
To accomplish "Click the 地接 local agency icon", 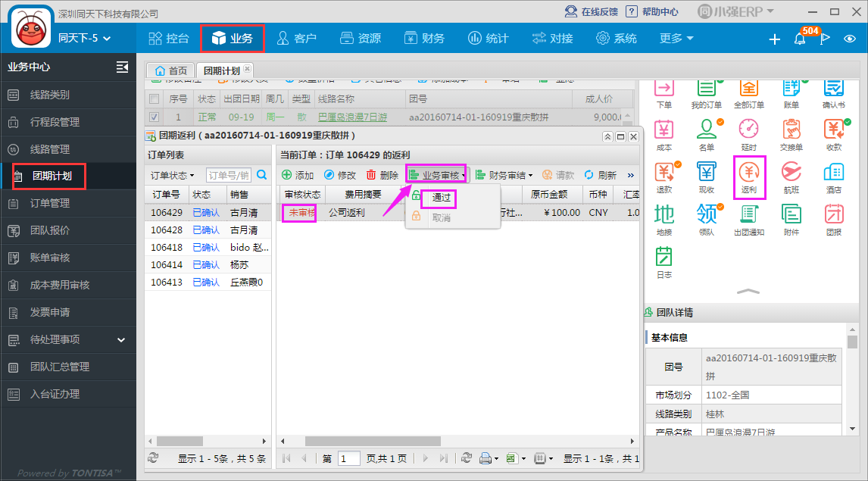I will click(663, 220).
